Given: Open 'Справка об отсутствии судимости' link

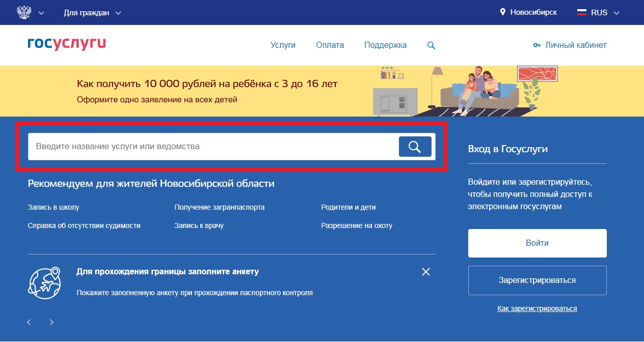Looking at the screenshot, I should tap(84, 225).
